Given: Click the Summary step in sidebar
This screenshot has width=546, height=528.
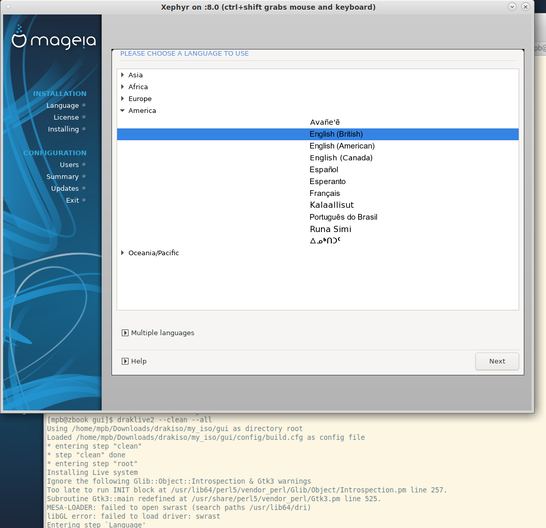Looking at the screenshot, I should 63,177.
